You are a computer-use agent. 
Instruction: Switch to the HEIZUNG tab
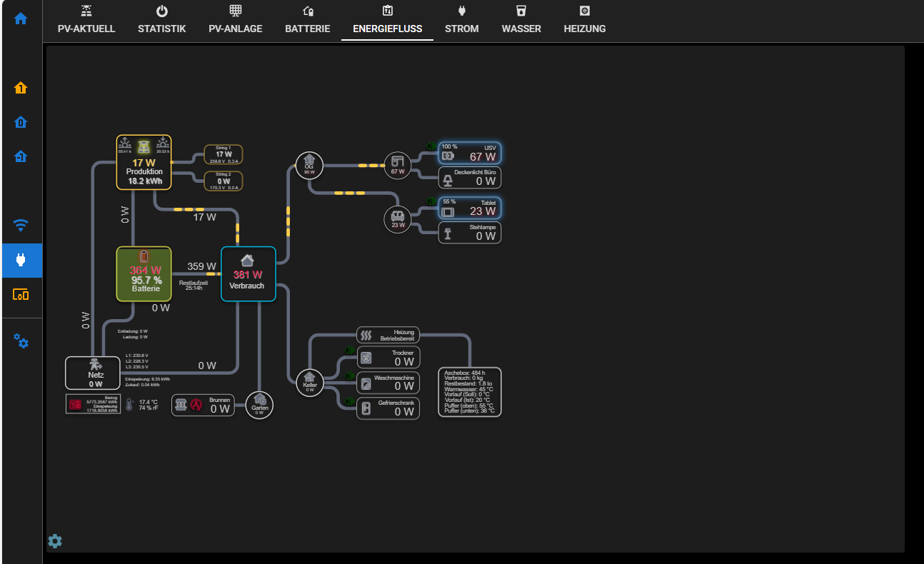click(x=585, y=21)
